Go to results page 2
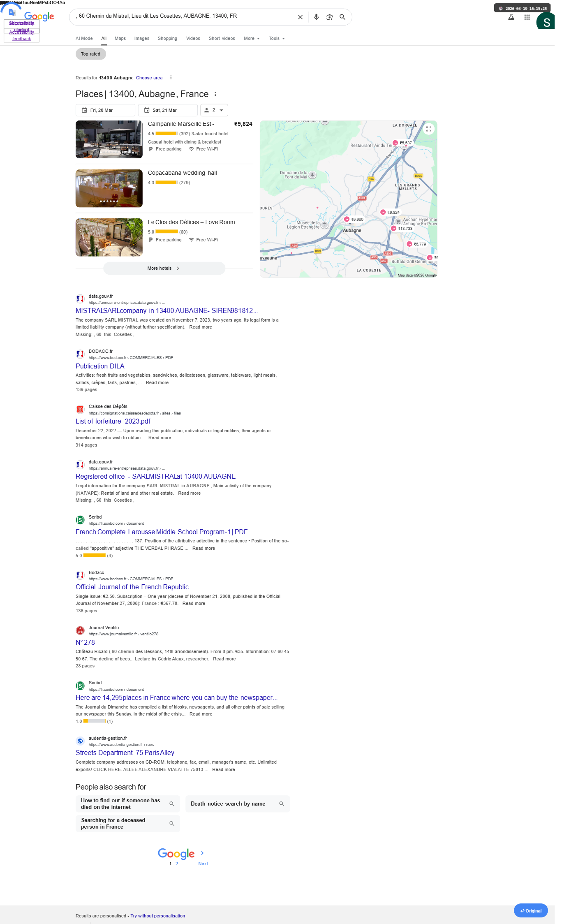The height and width of the screenshot is (924, 562). (x=177, y=864)
